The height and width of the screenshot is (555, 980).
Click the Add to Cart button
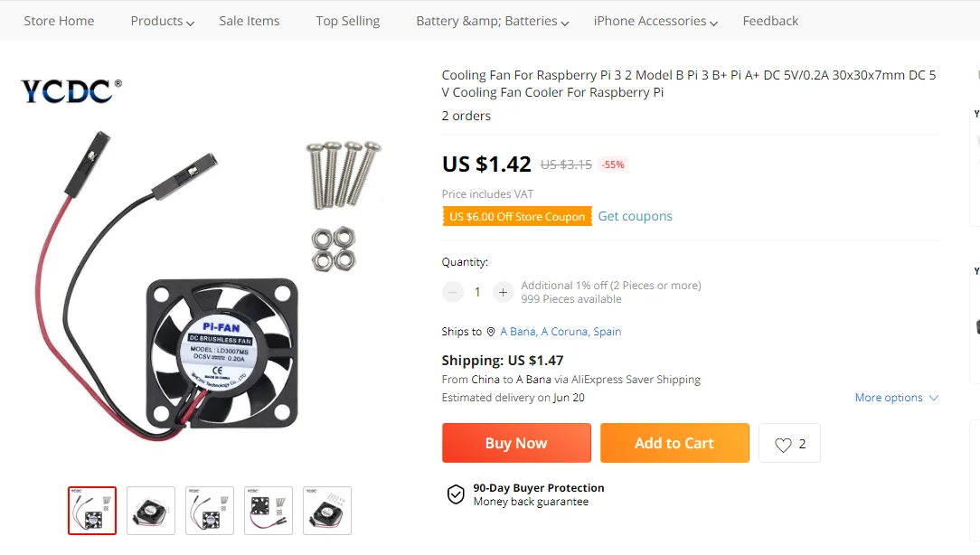[x=674, y=443]
